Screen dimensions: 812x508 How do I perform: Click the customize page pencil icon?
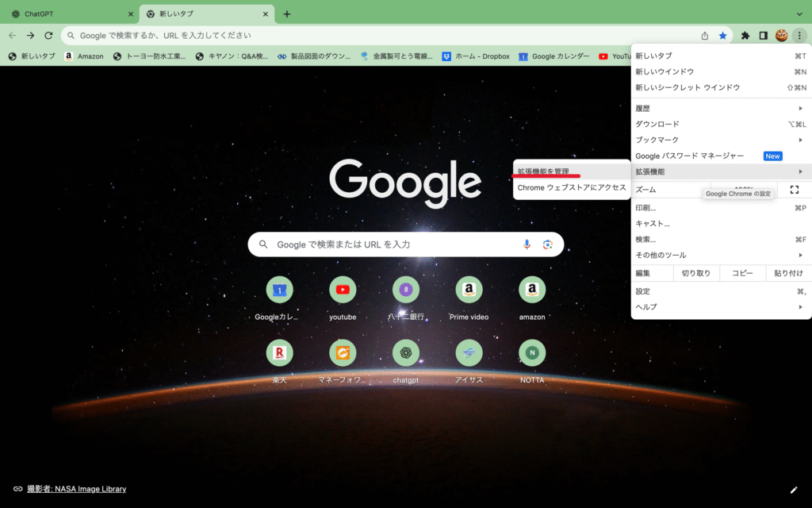[x=794, y=490]
